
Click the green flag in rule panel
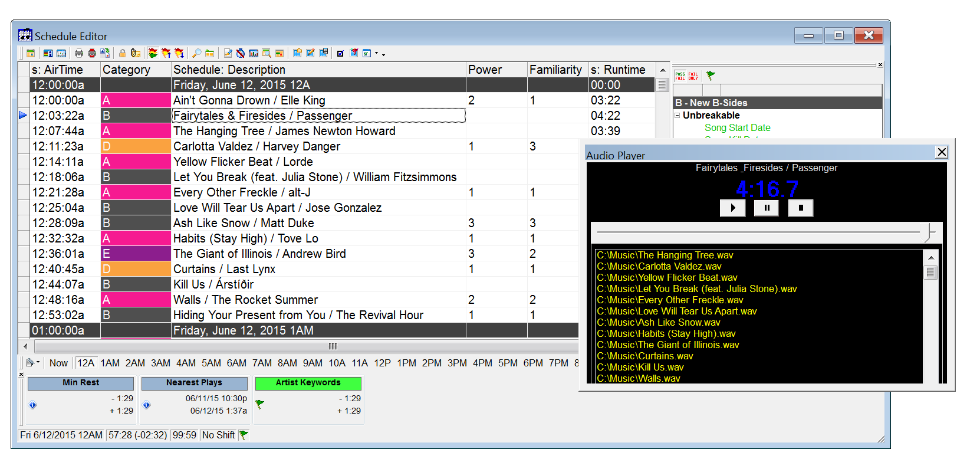(x=711, y=76)
